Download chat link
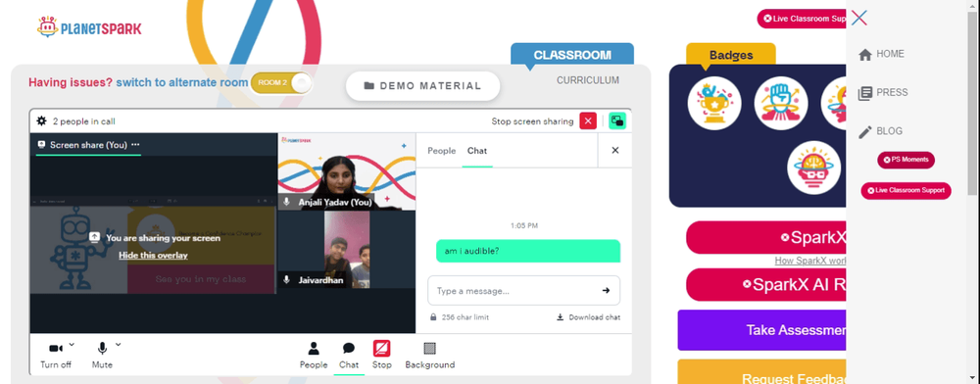 pos(588,317)
